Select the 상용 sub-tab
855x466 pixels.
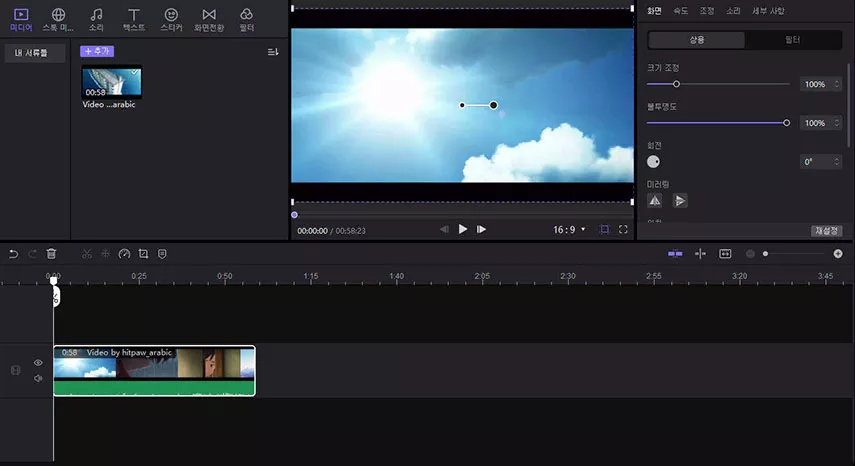point(696,40)
